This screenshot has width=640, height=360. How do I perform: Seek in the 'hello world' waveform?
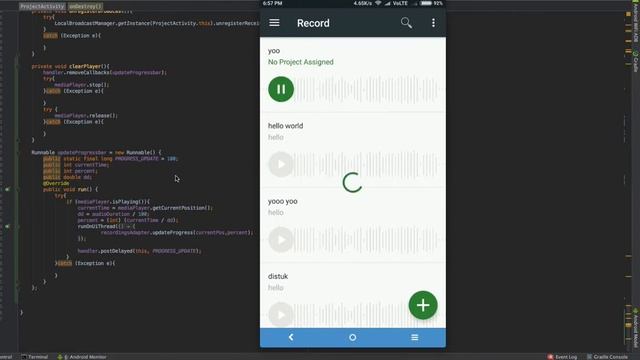coord(367,164)
